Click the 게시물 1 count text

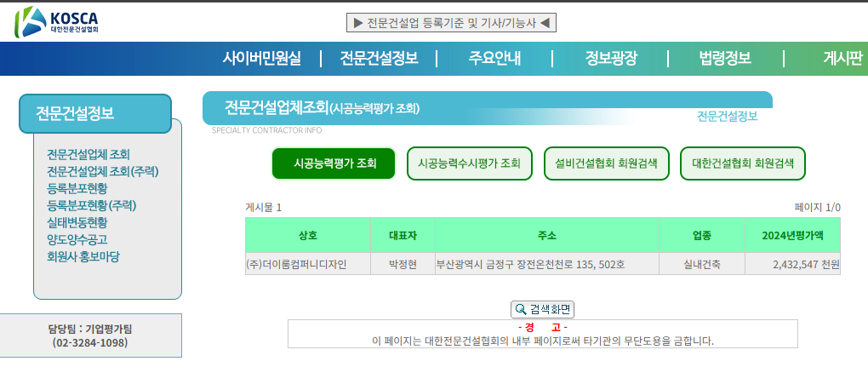(264, 208)
